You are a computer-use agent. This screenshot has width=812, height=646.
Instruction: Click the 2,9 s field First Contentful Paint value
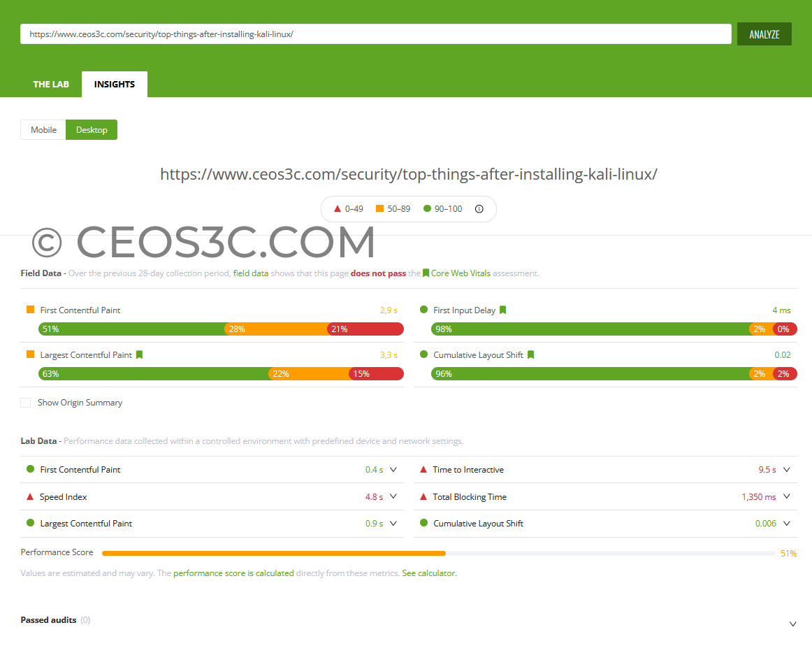click(389, 310)
